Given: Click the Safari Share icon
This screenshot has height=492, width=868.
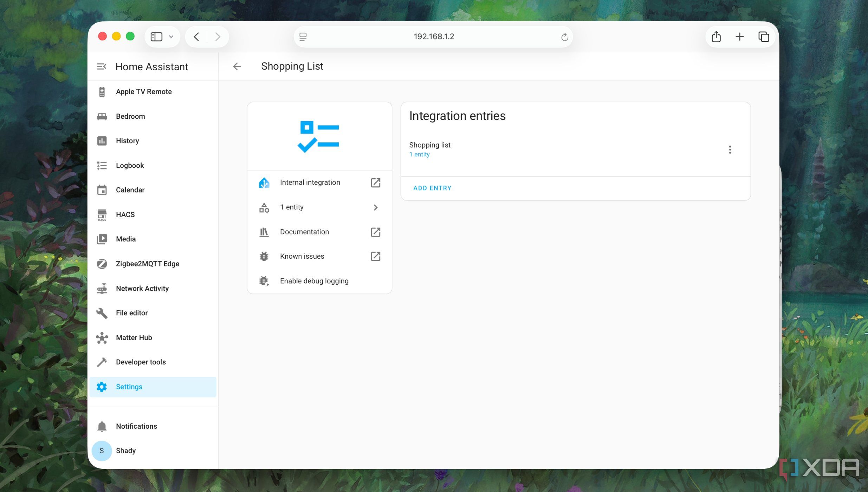Looking at the screenshot, I should coord(716,37).
